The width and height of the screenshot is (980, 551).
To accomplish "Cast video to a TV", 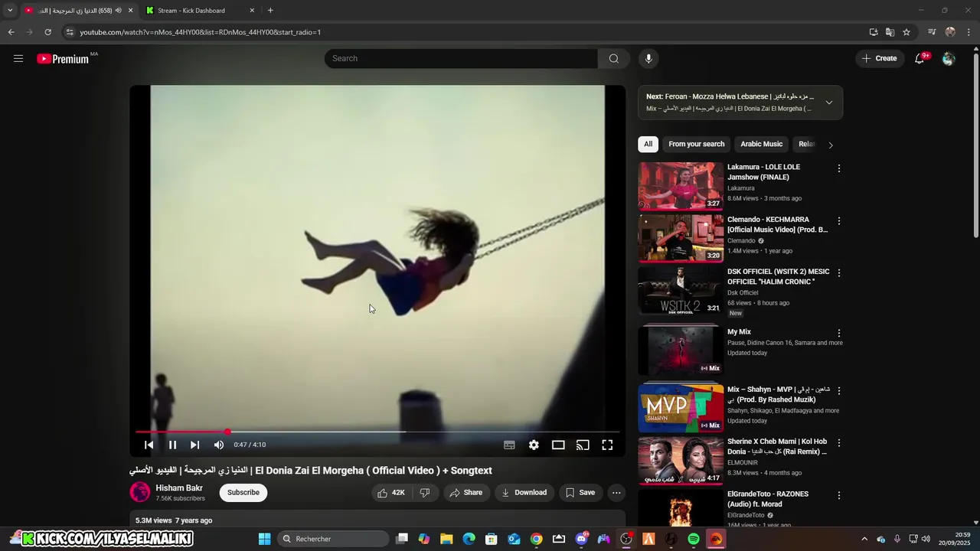I will pyautogui.click(x=583, y=445).
